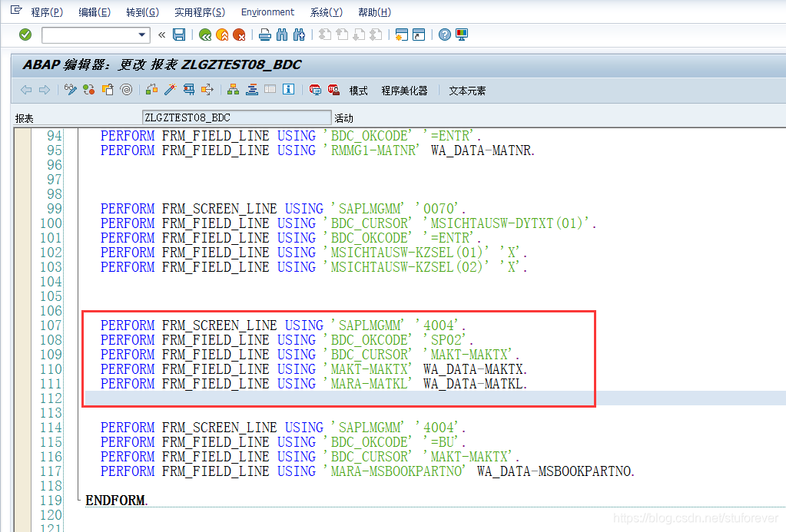Screen dimensions: 786x532
Task: Click the red Cancel icon
Action: pos(239,35)
